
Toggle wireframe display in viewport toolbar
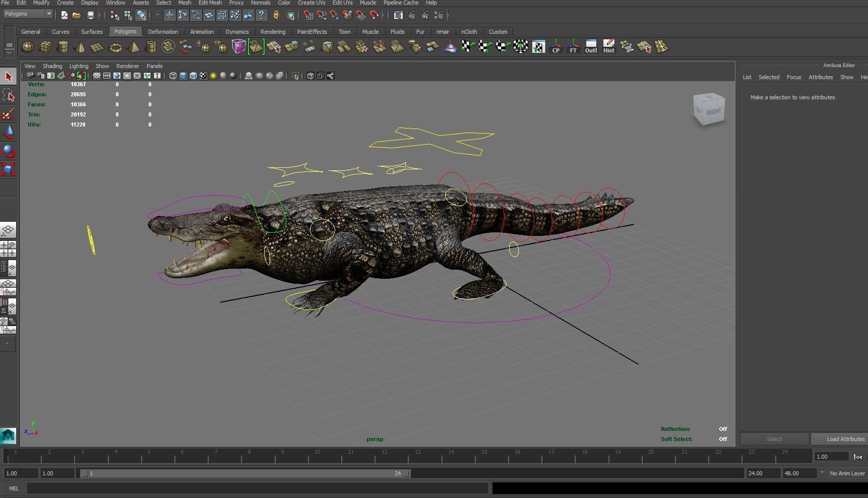173,76
